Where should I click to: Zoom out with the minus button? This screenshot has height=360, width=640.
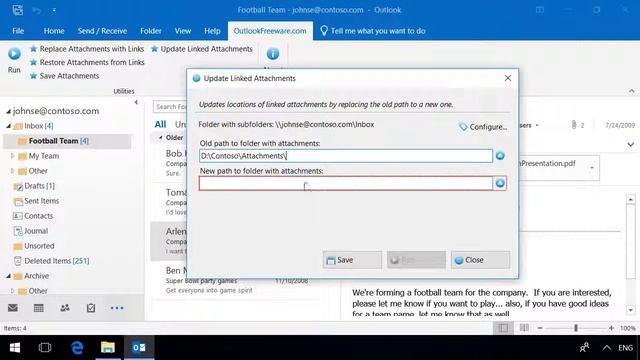(540, 328)
